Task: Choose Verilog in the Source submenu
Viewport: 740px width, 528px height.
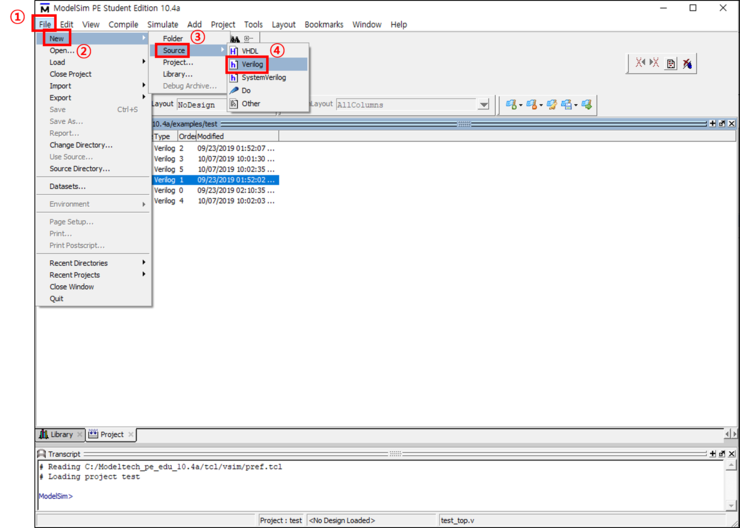Action: (x=268, y=64)
